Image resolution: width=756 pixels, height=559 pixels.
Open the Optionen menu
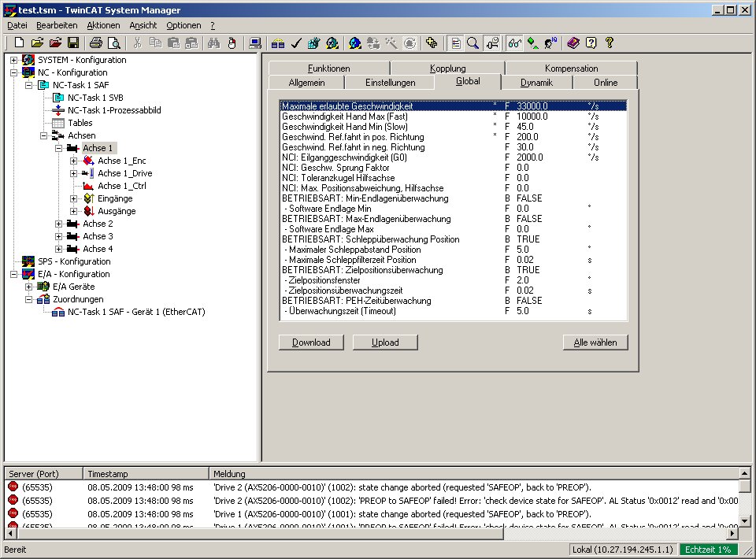tap(183, 25)
